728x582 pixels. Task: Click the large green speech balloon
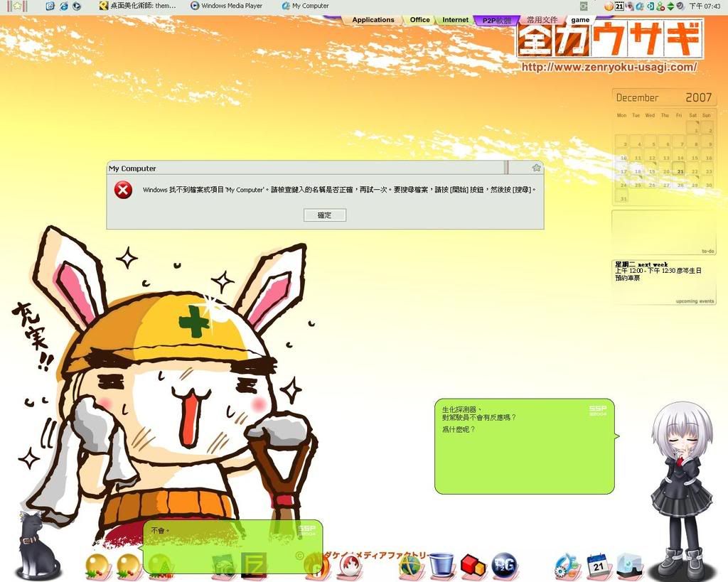525,446
